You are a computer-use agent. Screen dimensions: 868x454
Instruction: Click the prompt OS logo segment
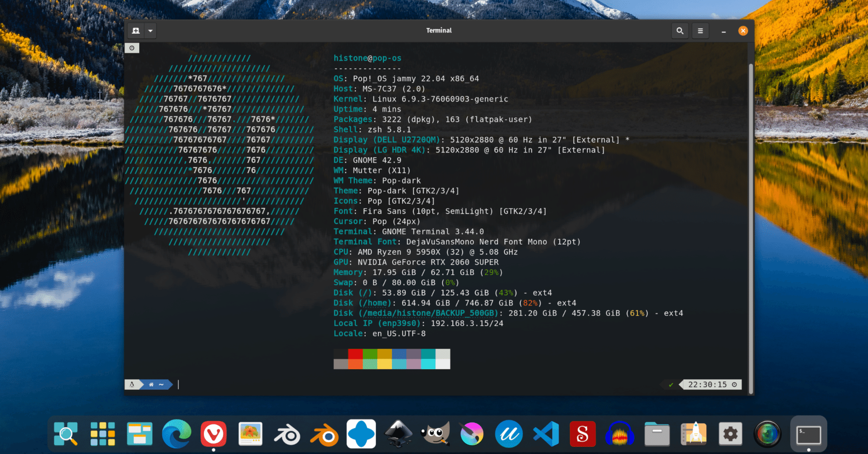click(x=132, y=385)
